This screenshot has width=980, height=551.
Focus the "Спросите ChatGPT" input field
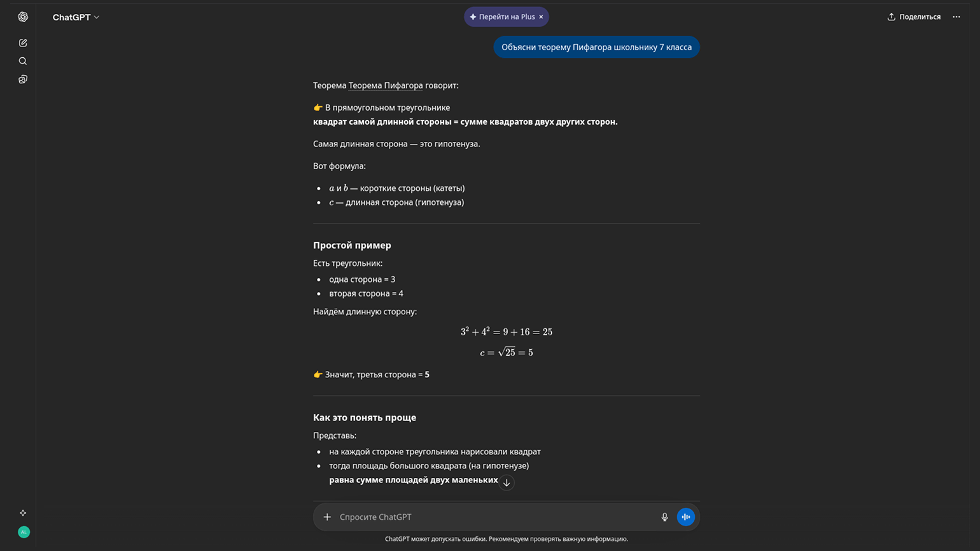pos(496,517)
